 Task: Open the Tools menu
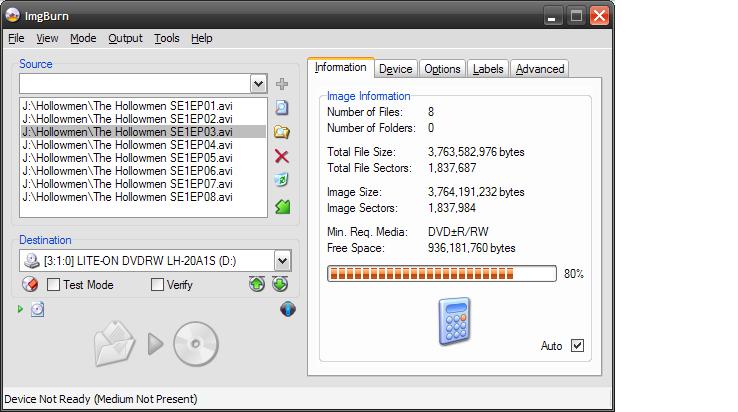pos(167,38)
